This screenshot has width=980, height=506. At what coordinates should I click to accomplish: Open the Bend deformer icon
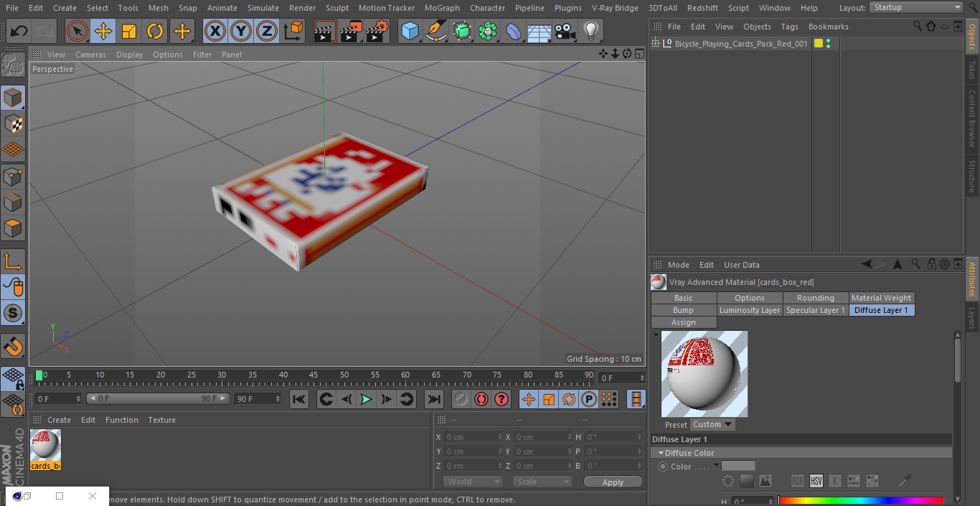click(x=514, y=32)
